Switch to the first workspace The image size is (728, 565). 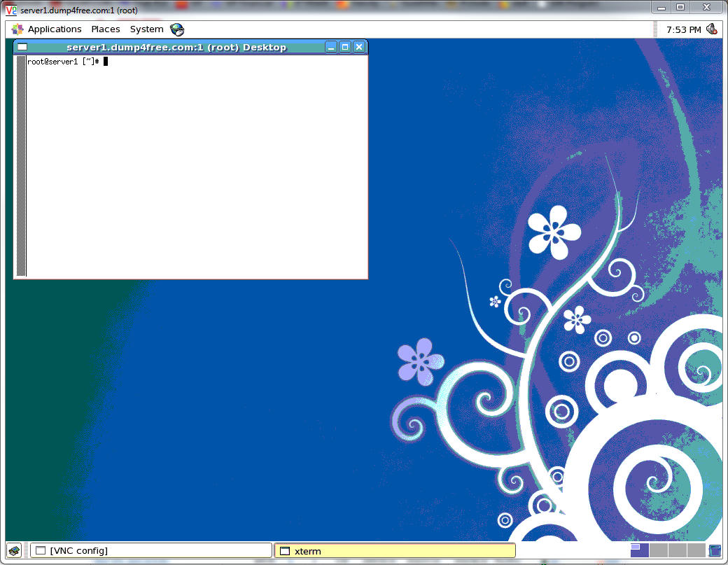[x=640, y=550]
